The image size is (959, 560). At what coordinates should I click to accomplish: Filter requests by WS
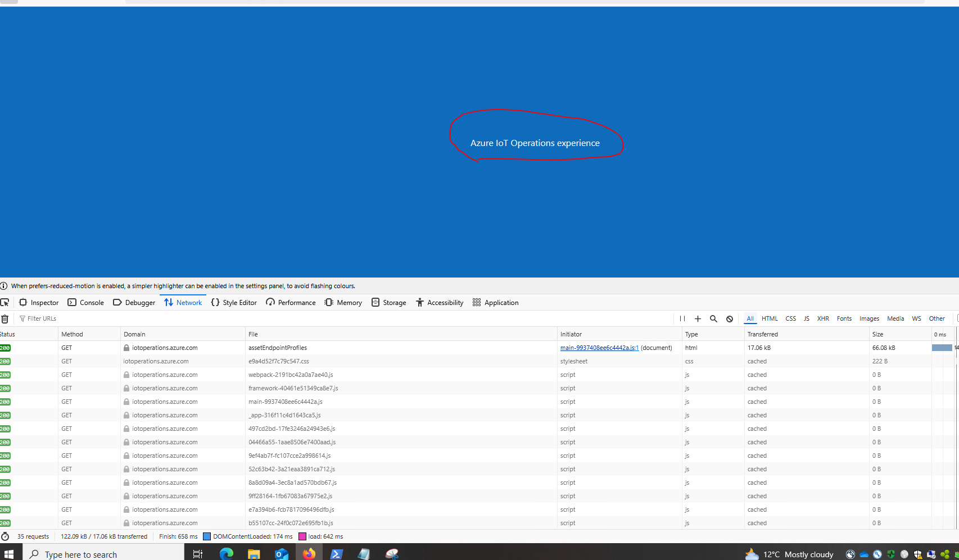tap(916, 318)
